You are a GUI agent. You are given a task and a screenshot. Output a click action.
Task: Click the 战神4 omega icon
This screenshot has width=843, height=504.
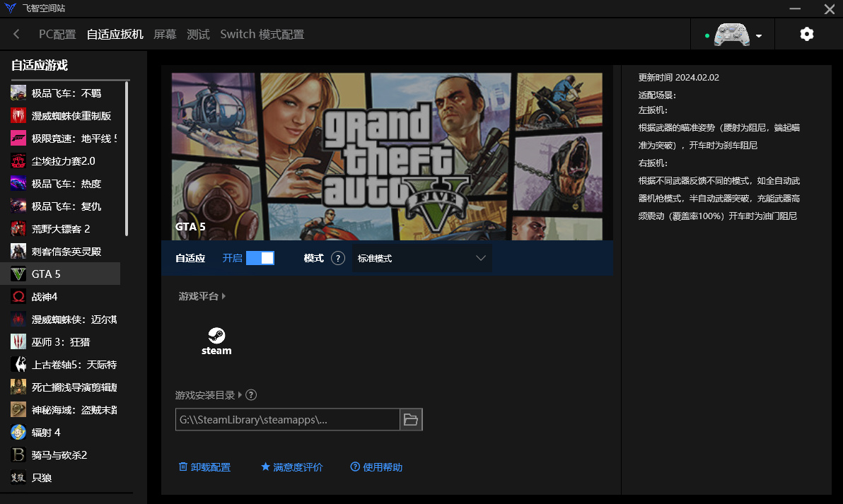[x=18, y=297]
